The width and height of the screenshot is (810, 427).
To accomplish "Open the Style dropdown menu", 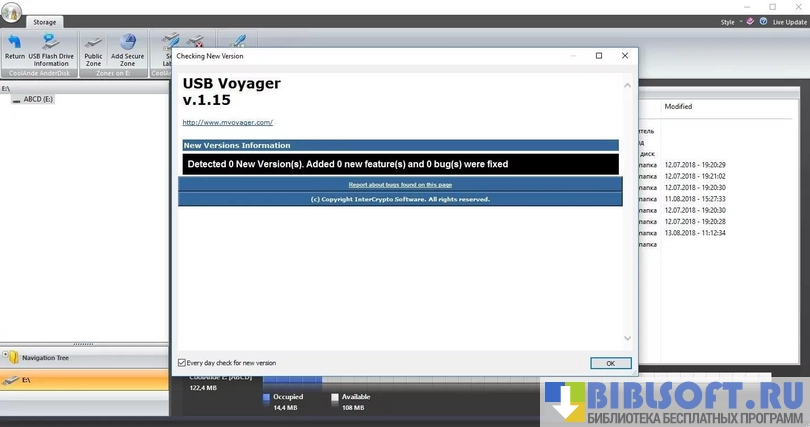I will [729, 21].
